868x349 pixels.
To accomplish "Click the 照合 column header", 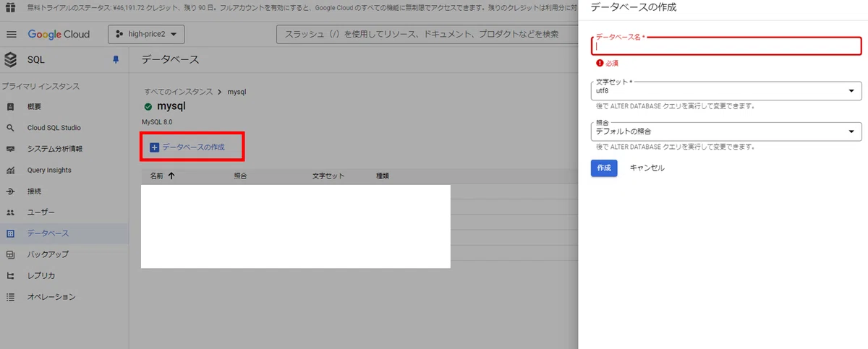I will [240, 176].
